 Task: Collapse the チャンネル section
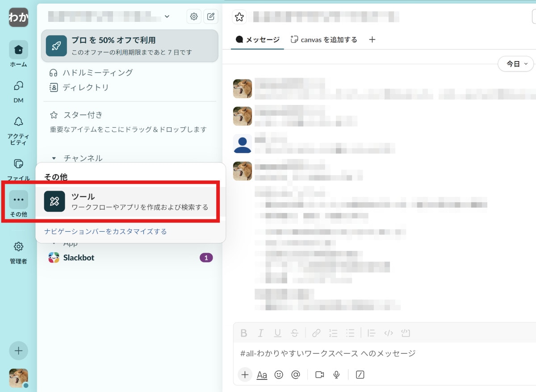tap(54, 158)
